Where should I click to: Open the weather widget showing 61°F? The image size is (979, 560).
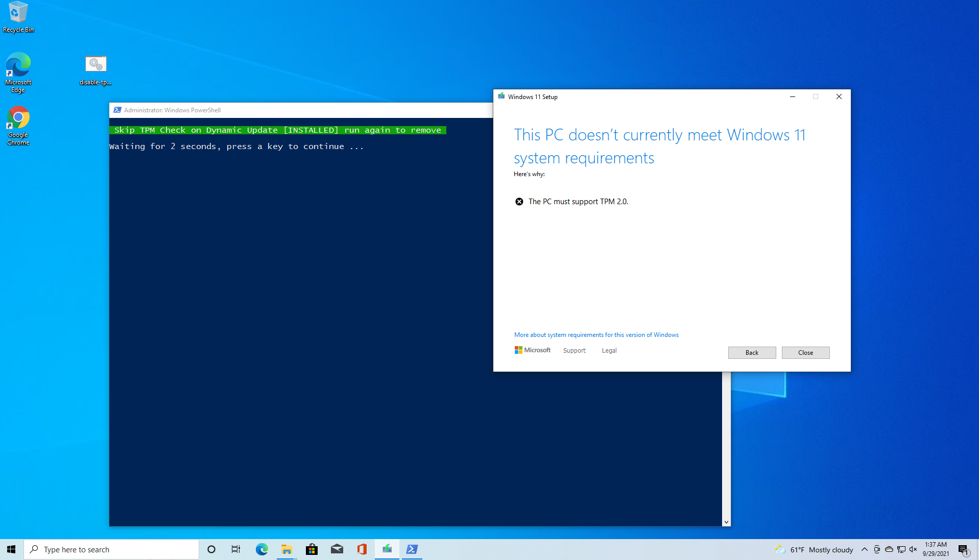[814, 549]
